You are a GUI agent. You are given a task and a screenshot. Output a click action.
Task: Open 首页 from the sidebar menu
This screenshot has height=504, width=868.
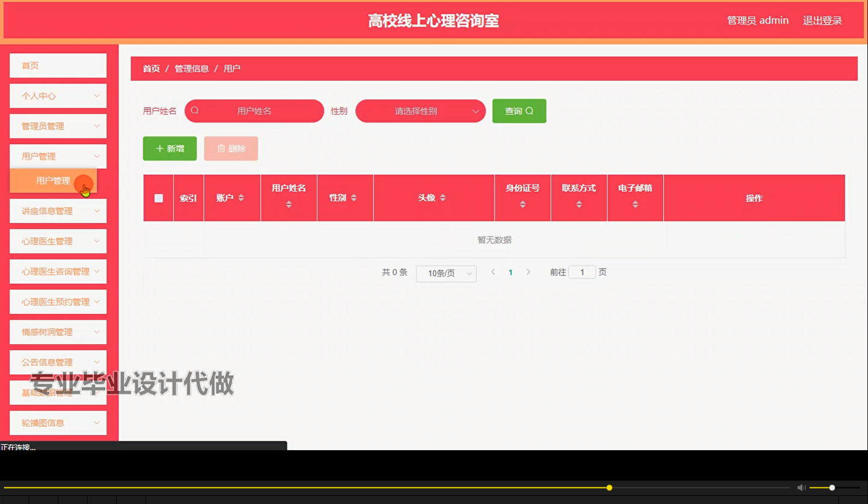[57, 65]
